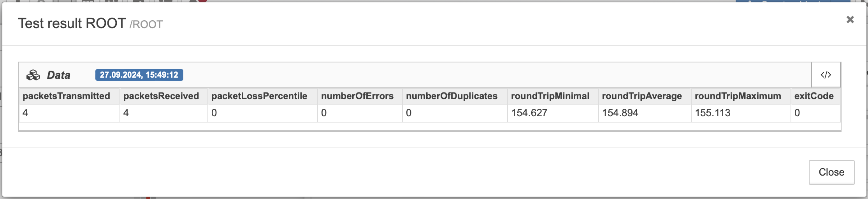Viewport: 868px width, 199px height.
Task: Click the /ROOT path label in title
Action: (146, 25)
